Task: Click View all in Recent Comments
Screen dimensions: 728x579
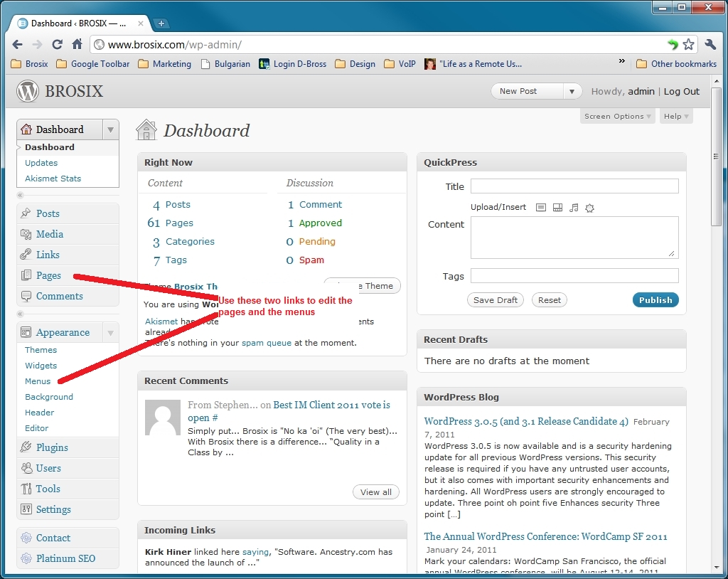Action: point(376,492)
